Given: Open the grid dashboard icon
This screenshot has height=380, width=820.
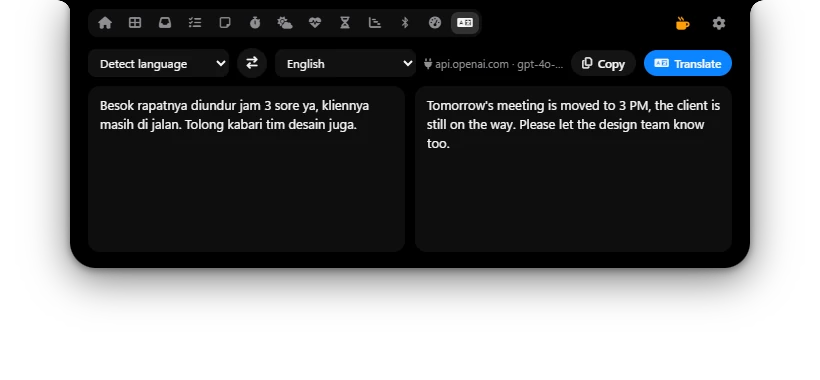Looking at the screenshot, I should pos(135,23).
